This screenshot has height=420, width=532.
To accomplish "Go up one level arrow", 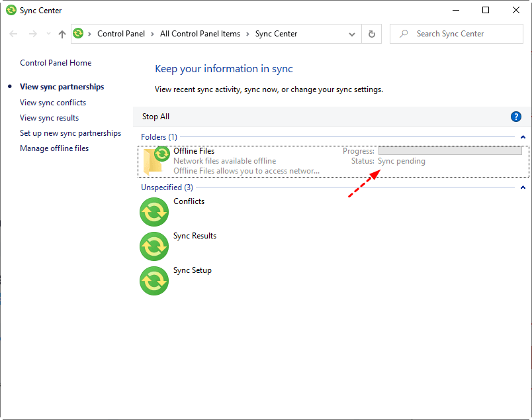I will coord(62,34).
